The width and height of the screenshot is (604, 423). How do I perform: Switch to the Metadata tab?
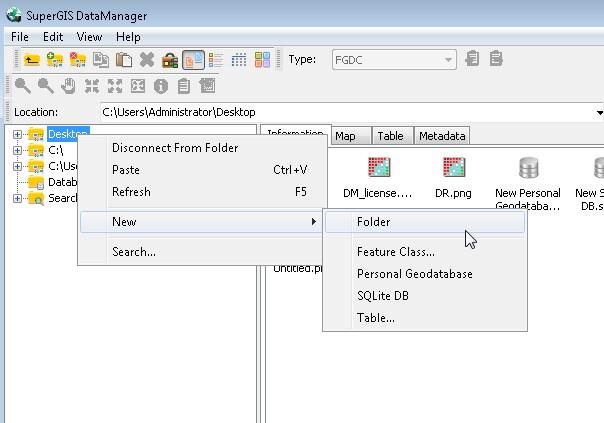[442, 136]
